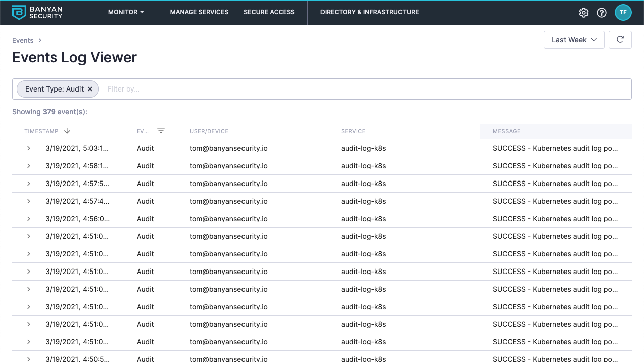
Task: Click the User/Device column header
Action: pos(209,131)
